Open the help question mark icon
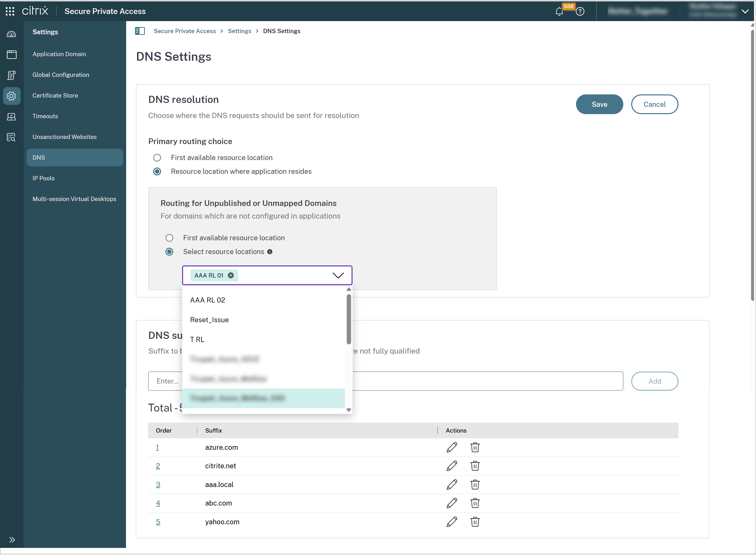This screenshot has width=756, height=555. [x=580, y=11]
